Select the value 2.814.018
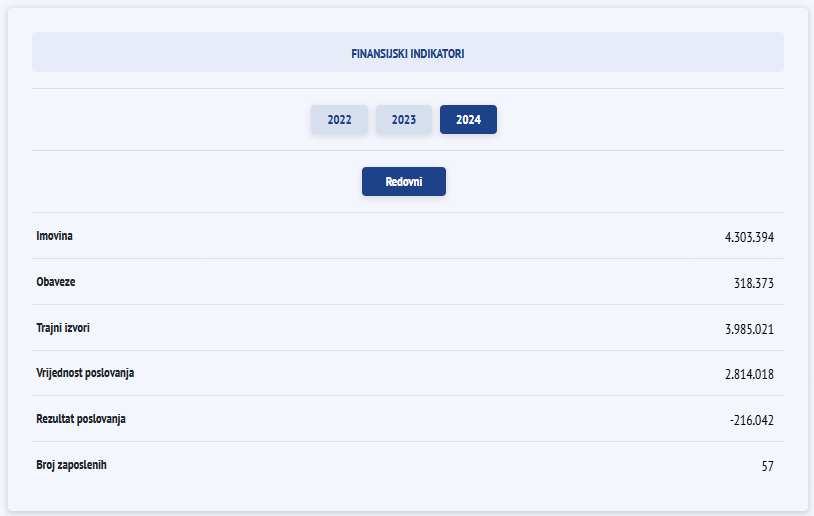Image resolution: width=814 pixels, height=516 pixels. (x=750, y=374)
